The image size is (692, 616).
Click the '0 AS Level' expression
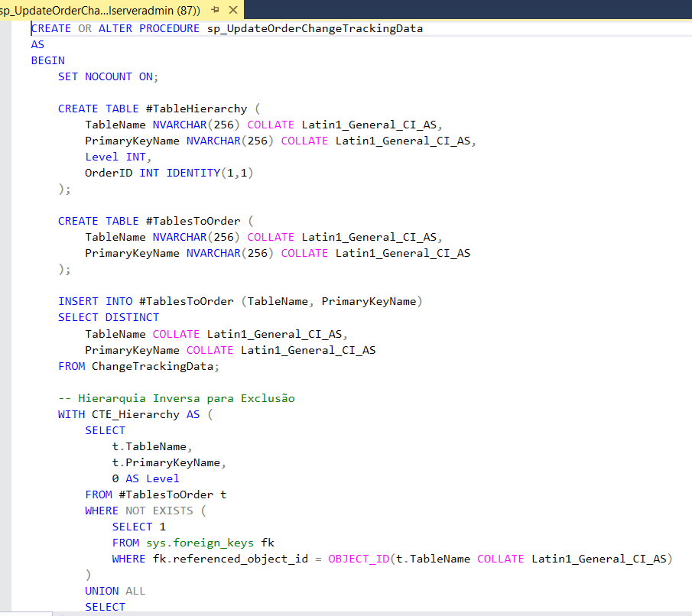(145, 478)
